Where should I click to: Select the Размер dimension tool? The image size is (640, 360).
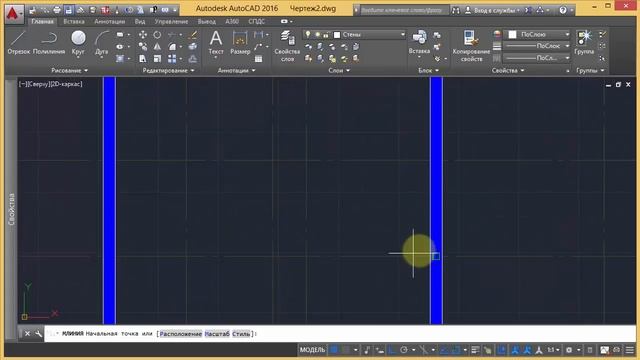[240, 43]
